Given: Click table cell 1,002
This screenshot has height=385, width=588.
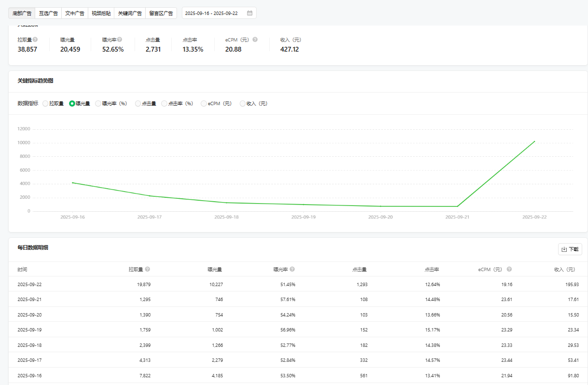Looking at the screenshot, I should tap(217, 330).
